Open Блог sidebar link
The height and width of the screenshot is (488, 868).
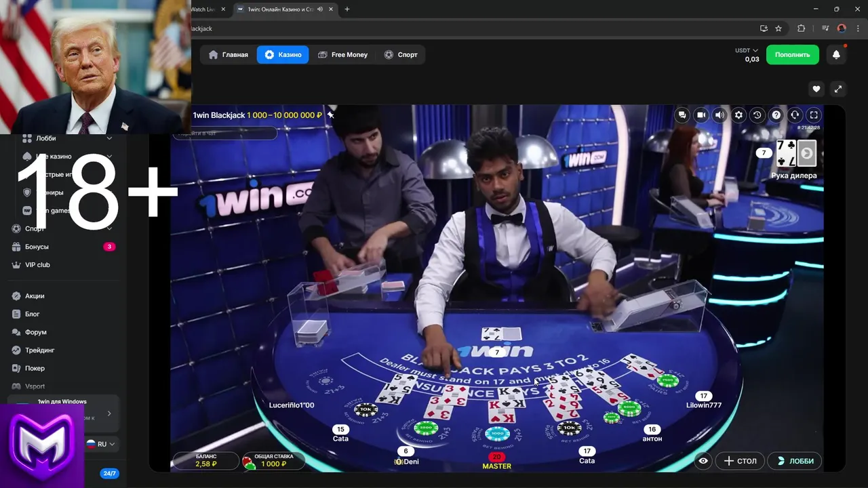33,314
